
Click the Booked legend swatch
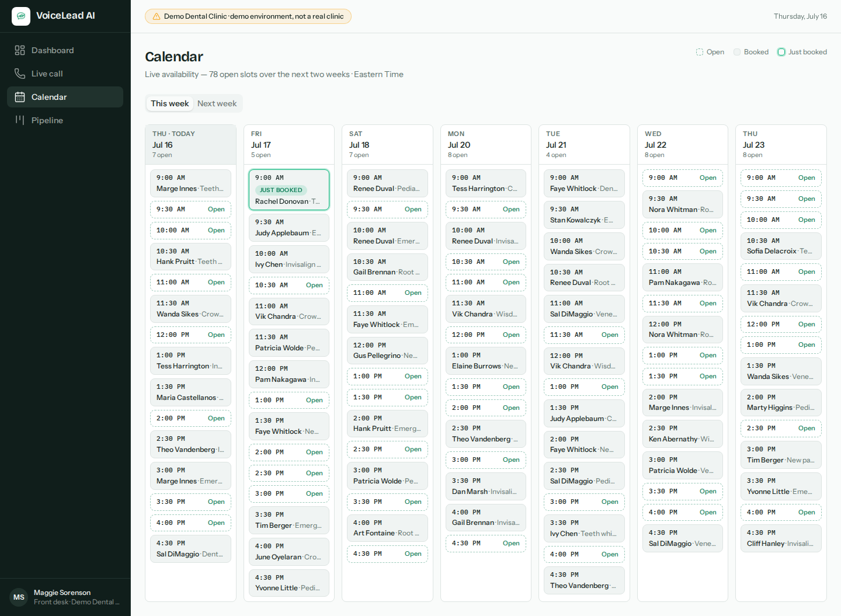pos(737,52)
